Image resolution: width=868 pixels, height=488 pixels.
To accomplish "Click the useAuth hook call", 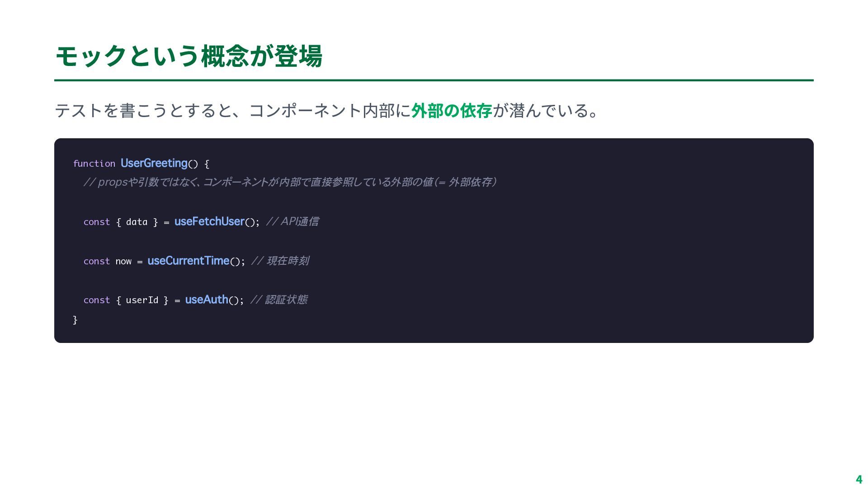I will pos(207,300).
